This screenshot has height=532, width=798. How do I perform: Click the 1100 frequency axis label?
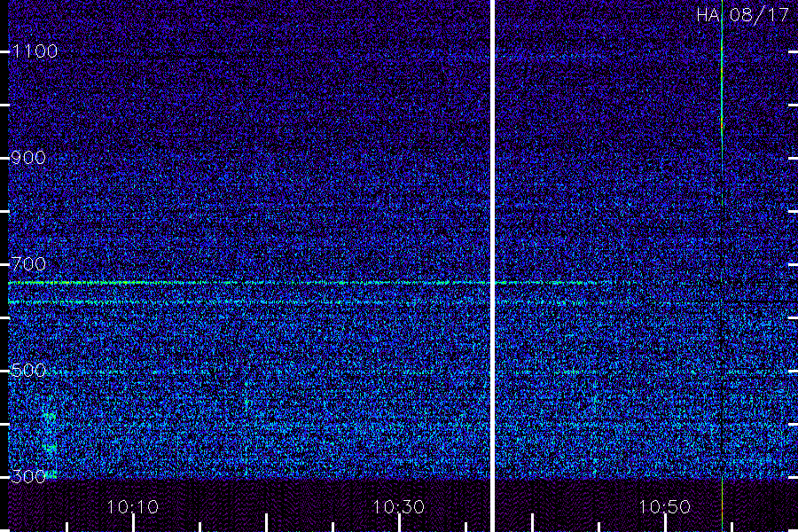pos(35,51)
